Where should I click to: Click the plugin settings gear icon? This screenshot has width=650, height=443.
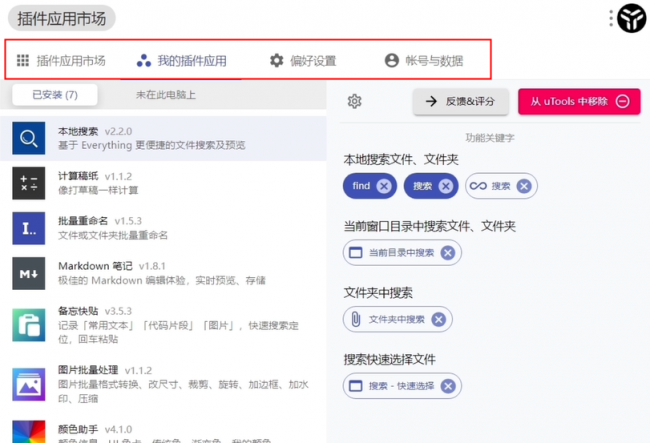(x=354, y=101)
